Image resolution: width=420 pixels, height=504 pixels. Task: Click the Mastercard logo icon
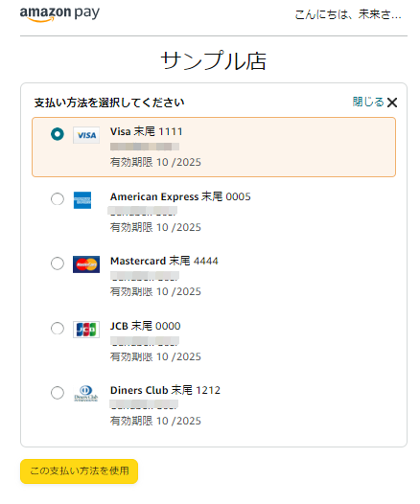[86, 264]
